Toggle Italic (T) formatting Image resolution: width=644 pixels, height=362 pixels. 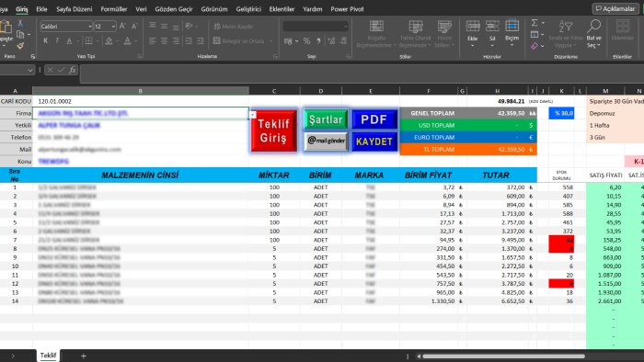coord(57,40)
